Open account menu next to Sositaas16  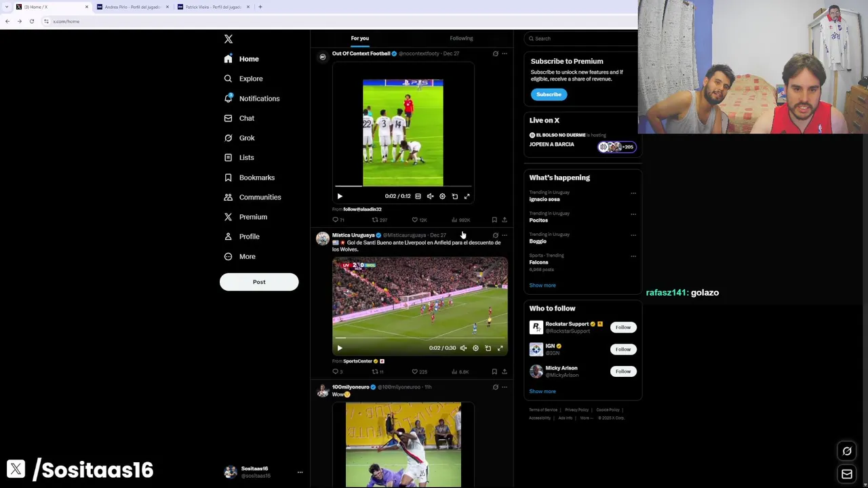pos(300,472)
